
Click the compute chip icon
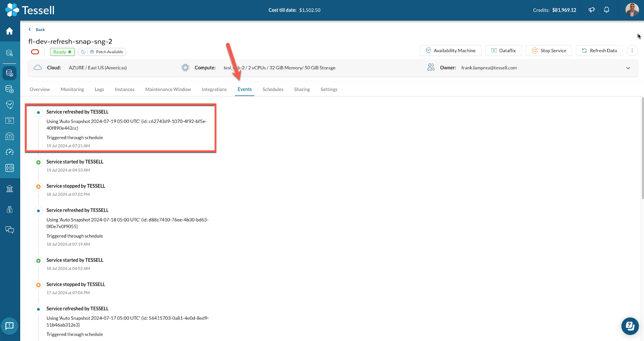point(185,68)
